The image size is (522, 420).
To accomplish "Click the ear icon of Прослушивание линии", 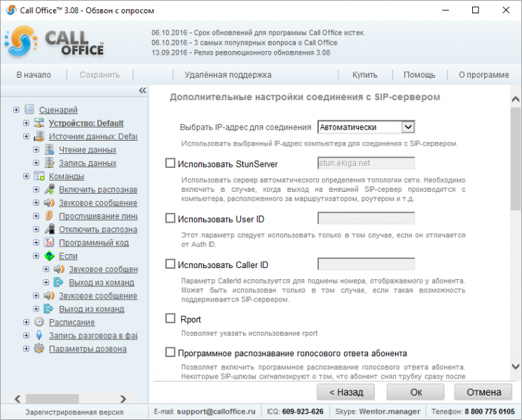I will pyautogui.click(x=49, y=216).
